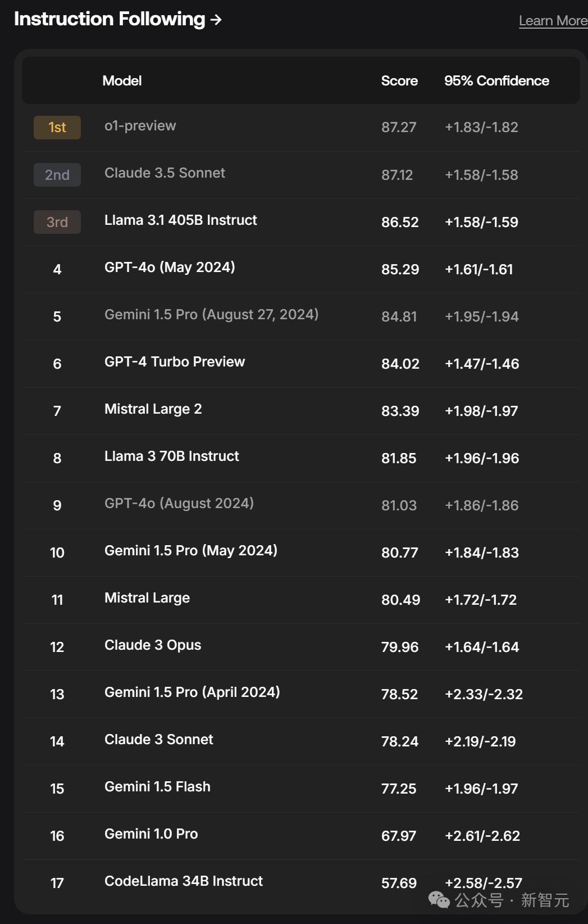This screenshot has width=588, height=924.
Task: Open the o1-preview model entry
Action: point(140,126)
